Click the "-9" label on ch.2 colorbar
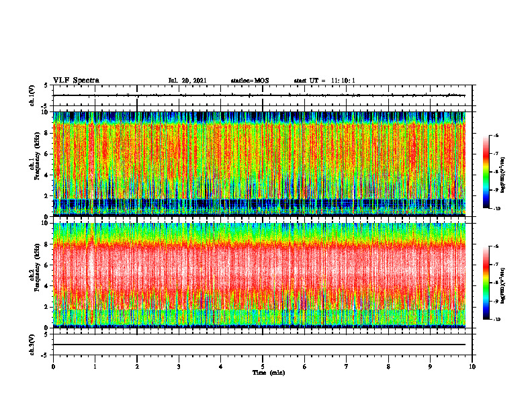 496,301
